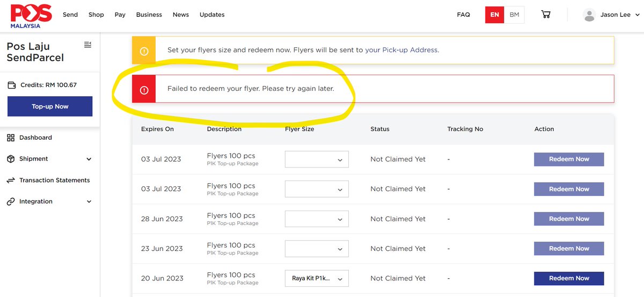644x297 pixels.
Task: Switch language to EN
Action: (495, 15)
